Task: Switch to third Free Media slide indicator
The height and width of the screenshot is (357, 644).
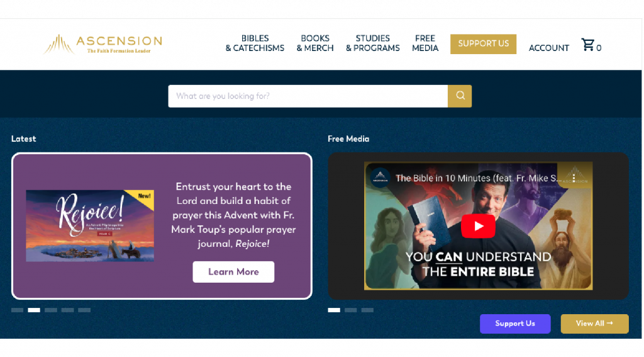Action: point(367,310)
